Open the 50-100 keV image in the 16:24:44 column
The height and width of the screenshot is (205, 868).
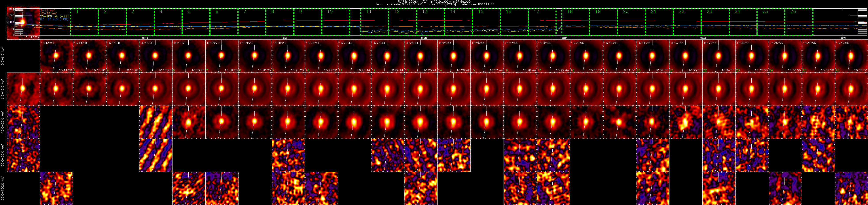[421, 188]
